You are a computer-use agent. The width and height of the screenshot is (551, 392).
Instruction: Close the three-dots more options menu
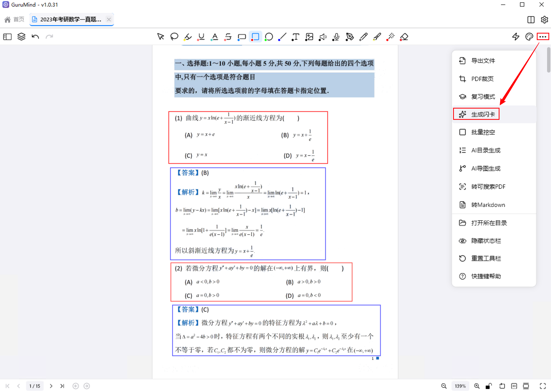(543, 37)
